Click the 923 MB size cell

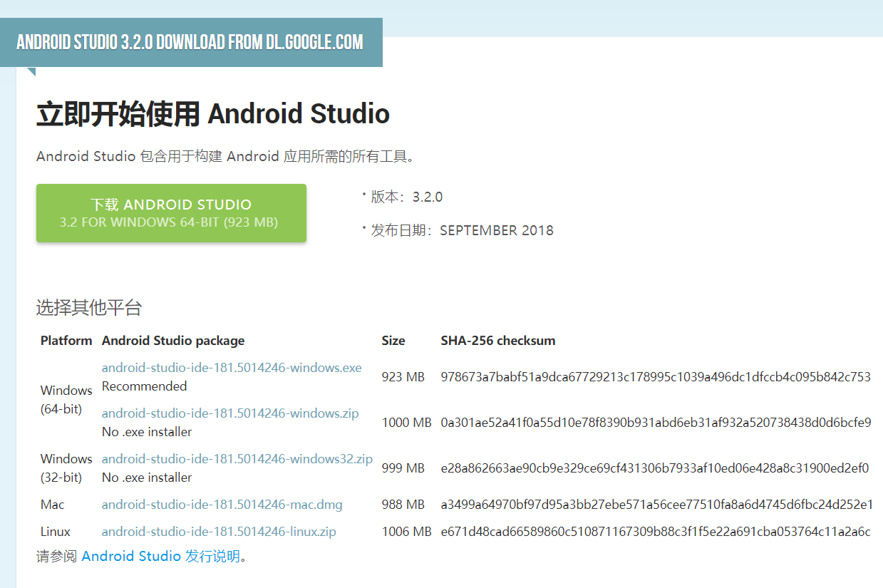click(403, 377)
